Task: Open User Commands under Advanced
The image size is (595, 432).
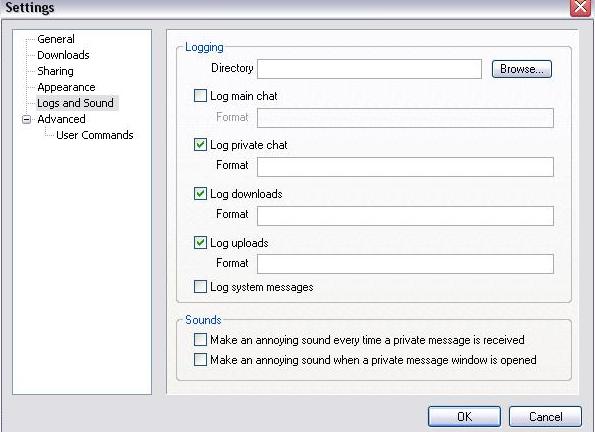Action: 95,135
